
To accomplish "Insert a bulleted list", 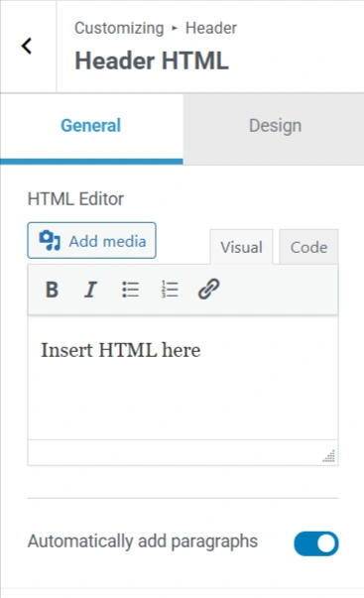I will point(130,290).
